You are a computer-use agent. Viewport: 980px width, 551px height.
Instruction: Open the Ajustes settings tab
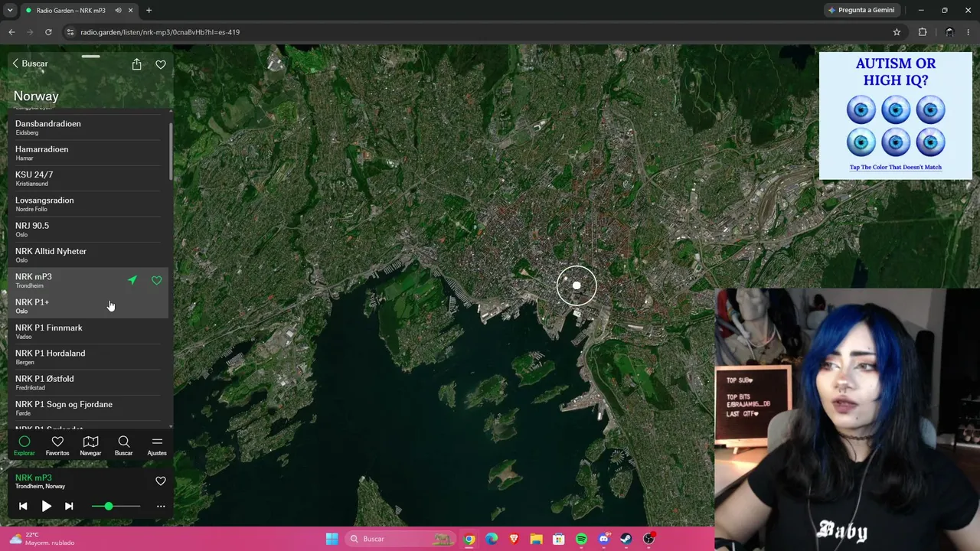pos(157,446)
